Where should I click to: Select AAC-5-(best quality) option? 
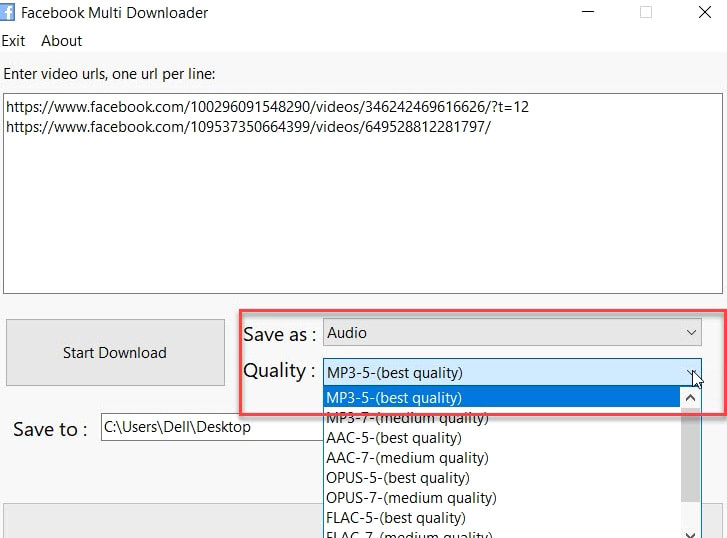point(502,438)
